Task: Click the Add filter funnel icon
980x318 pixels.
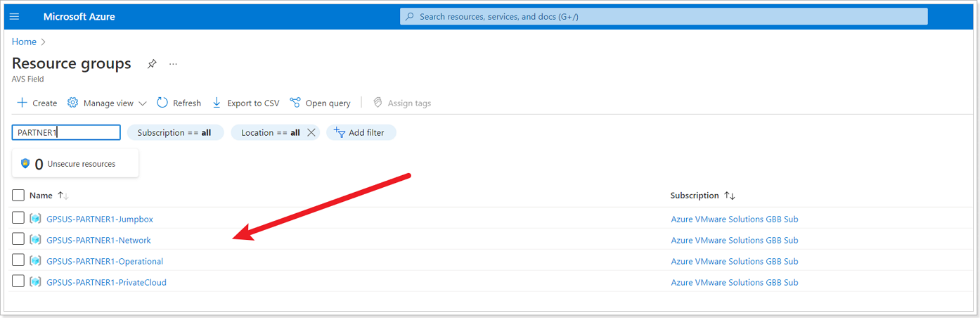Action: [340, 132]
